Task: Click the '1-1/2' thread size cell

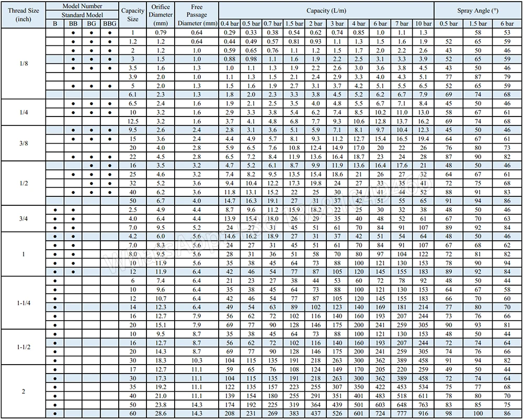Action: click(24, 347)
